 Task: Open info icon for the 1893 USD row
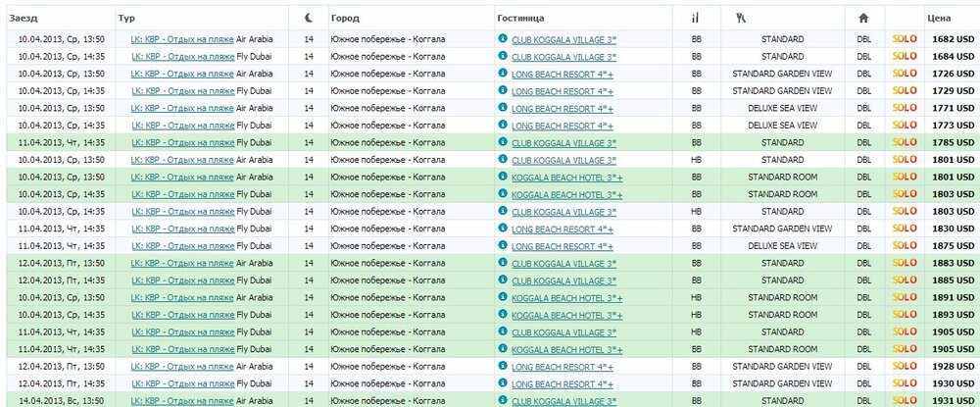tap(502, 314)
